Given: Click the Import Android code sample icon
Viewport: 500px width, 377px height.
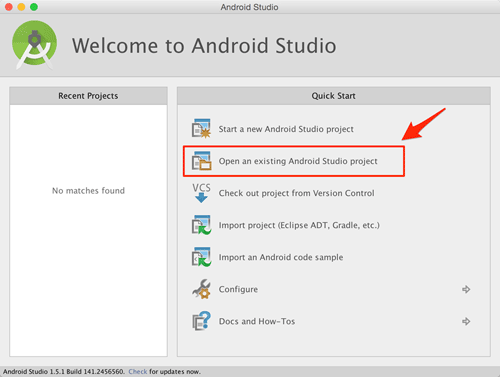Looking at the screenshot, I should 201,257.
